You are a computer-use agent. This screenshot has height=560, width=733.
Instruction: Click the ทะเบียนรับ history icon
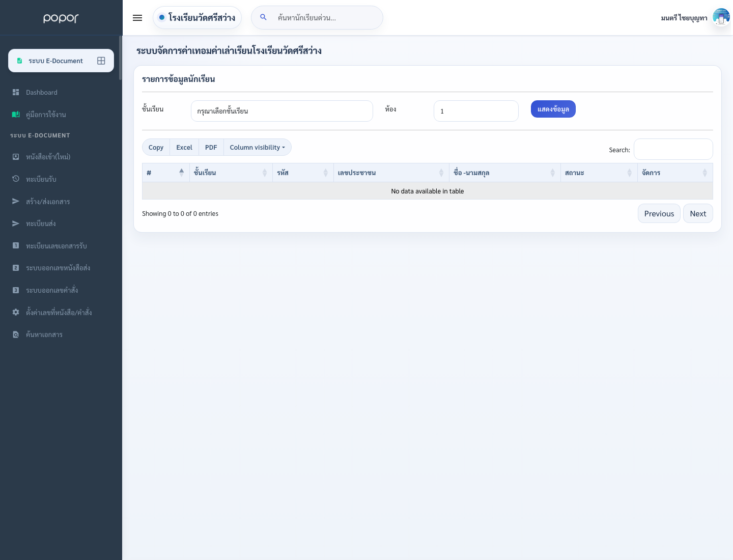(x=16, y=179)
